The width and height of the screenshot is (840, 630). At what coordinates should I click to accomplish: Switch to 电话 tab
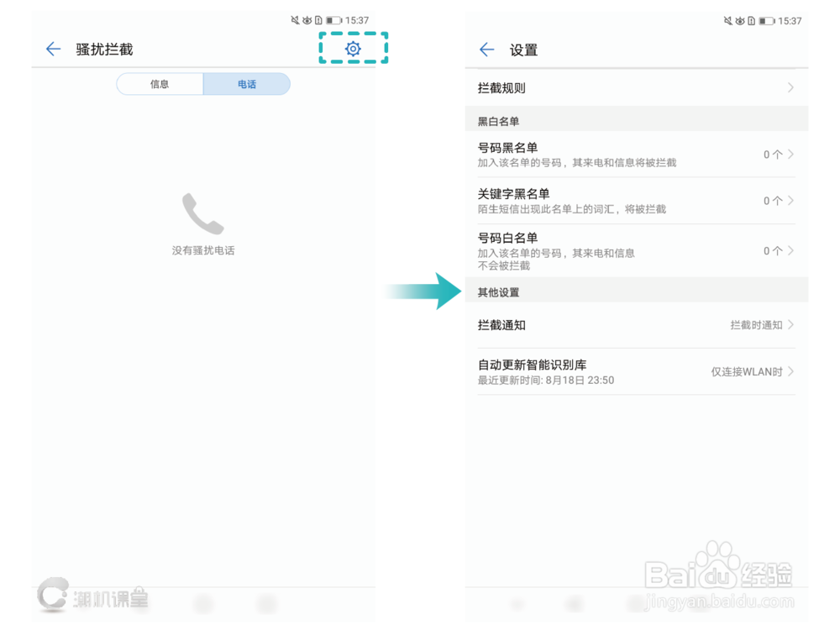(247, 84)
